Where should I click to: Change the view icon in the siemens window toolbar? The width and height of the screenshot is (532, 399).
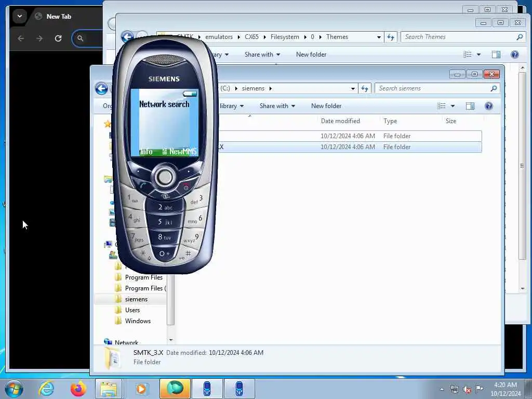click(x=442, y=106)
